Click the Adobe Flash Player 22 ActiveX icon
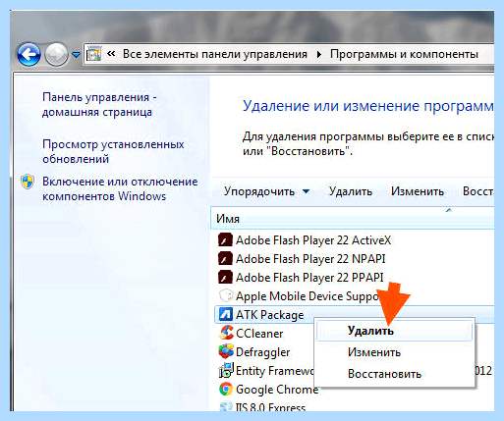 [x=225, y=239]
